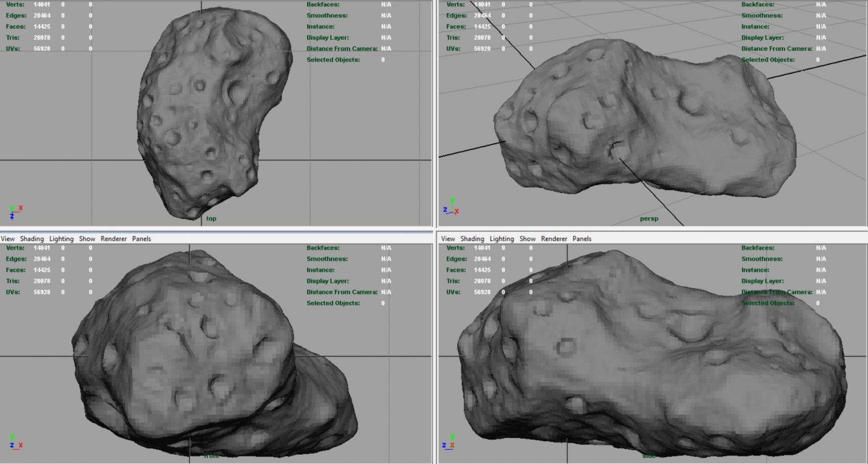This screenshot has height=464, width=868.
Task: Open Shading menu in side viewport panel
Action: [x=472, y=239]
